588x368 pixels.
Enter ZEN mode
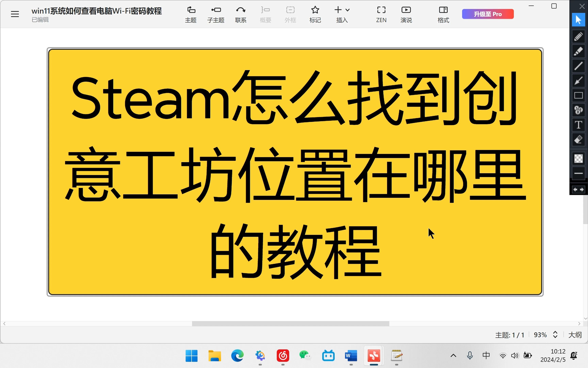pos(381,14)
